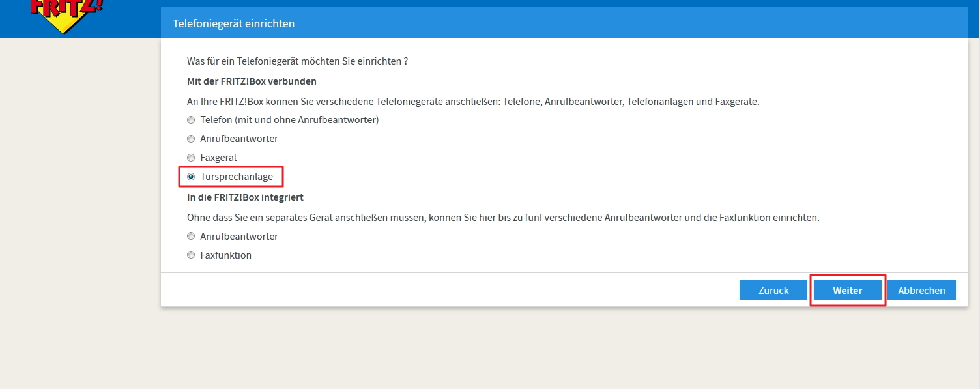
Task: Click the Türsprechanlage label text
Action: 237,177
